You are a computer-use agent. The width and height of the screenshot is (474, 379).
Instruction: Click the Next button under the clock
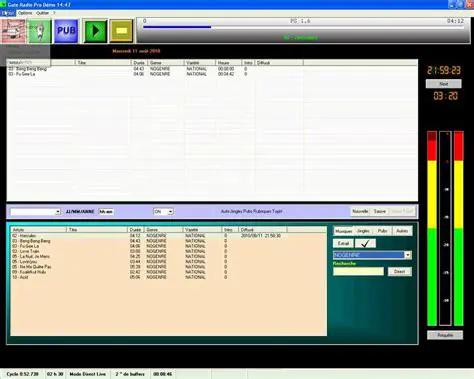point(444,84)
